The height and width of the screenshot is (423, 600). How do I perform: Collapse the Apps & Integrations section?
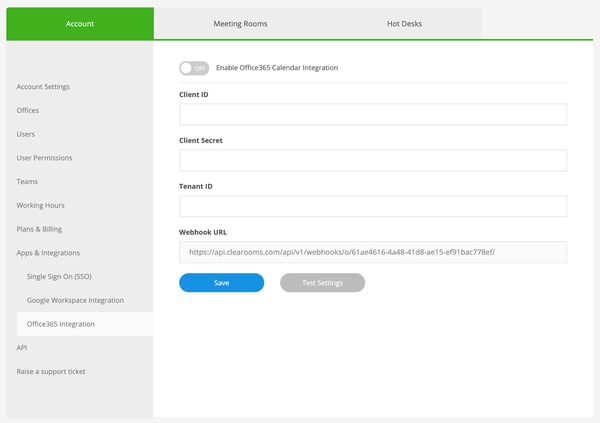tap(48, 253)
